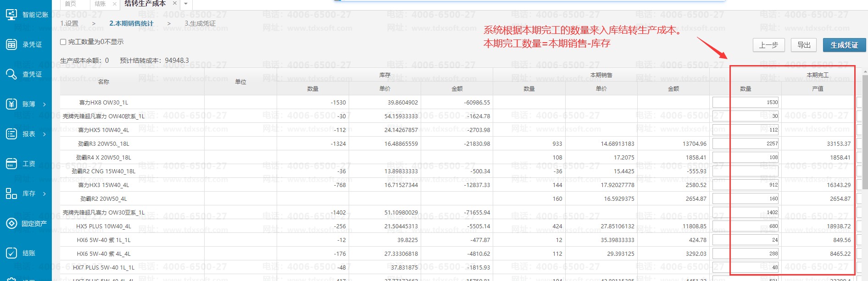868x281 pixels.
Task: Open the tab list dropdown arrow
Action: click(x=186, y=4)
